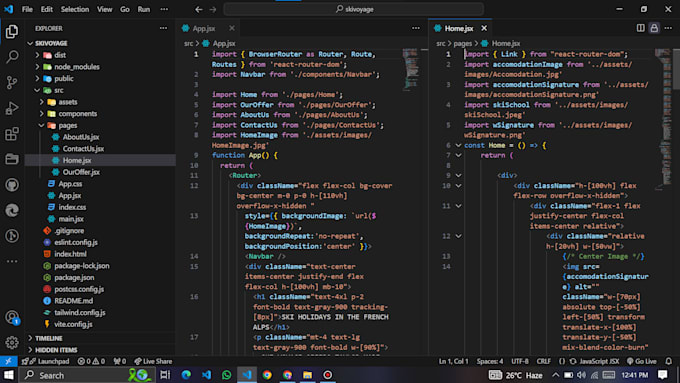Expand the HIDDEN ITEMS section
The height and width of the screenshot is (383, 680).
pos(101,350)
